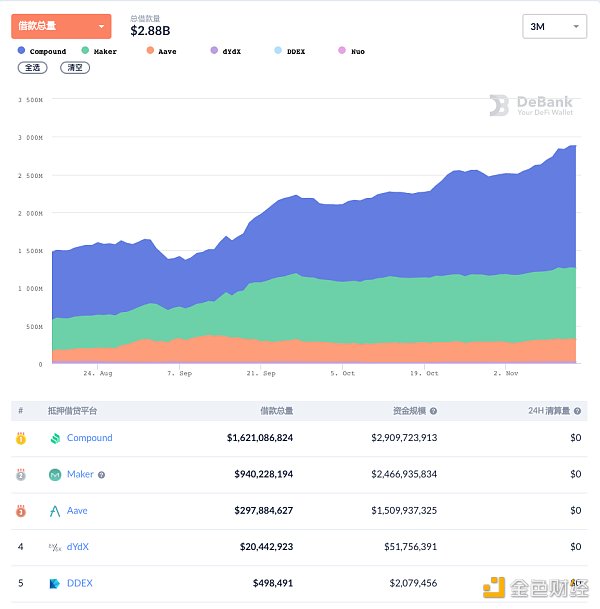
Task: Open the Compound platform link
Action: click(x=90, y=438)
